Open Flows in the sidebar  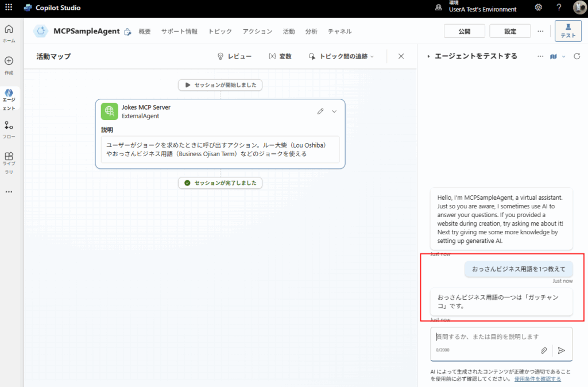pos(9,129)
